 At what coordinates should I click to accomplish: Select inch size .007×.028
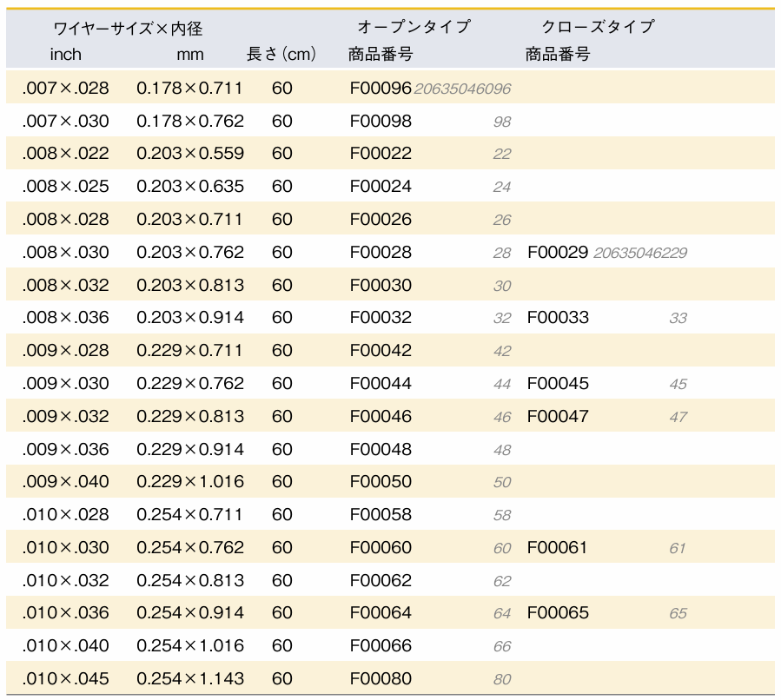(x=65, y=88)
